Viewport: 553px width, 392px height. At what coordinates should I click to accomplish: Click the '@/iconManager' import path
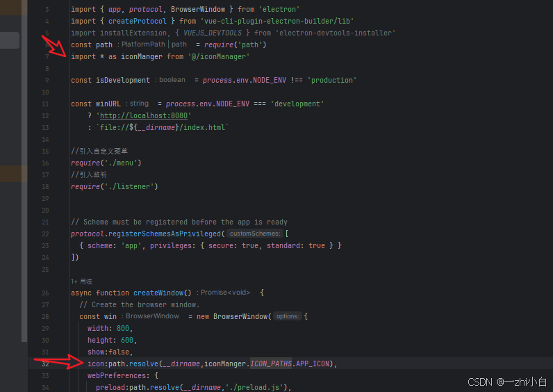(219, 56)
